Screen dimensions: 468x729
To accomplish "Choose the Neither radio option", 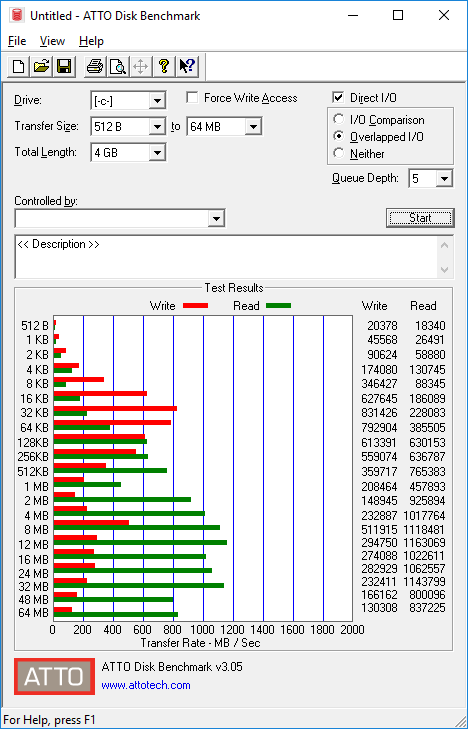I will tap(339, 153).
